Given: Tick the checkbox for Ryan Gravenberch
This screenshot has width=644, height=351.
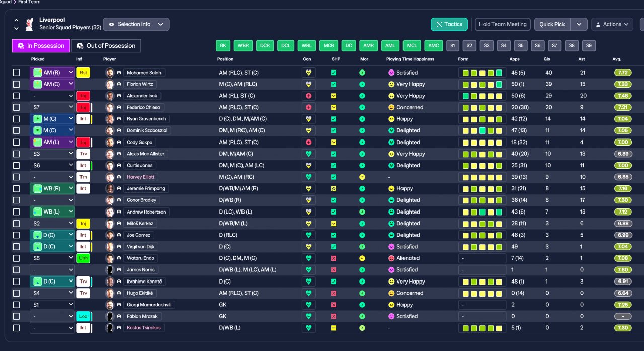Looking at the screenshot, I should point(16,119).
